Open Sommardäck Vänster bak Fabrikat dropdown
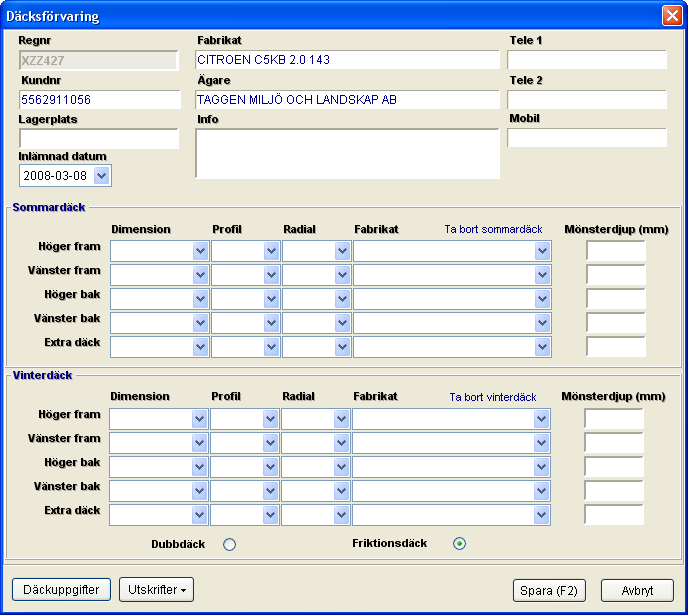 click(542, 323)
